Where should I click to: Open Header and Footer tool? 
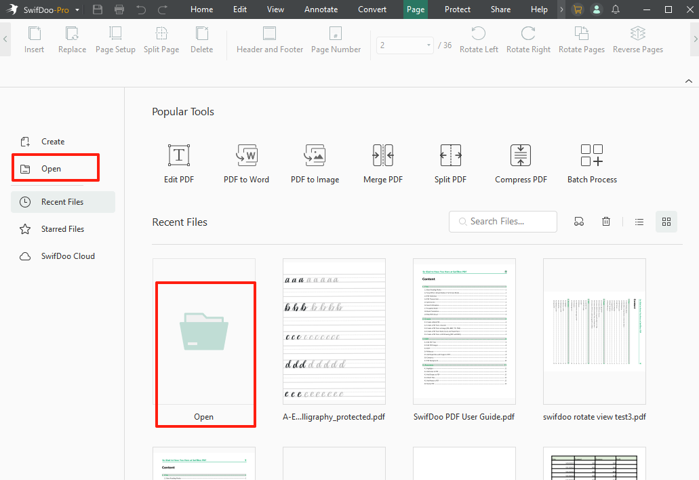pos(269,40)
